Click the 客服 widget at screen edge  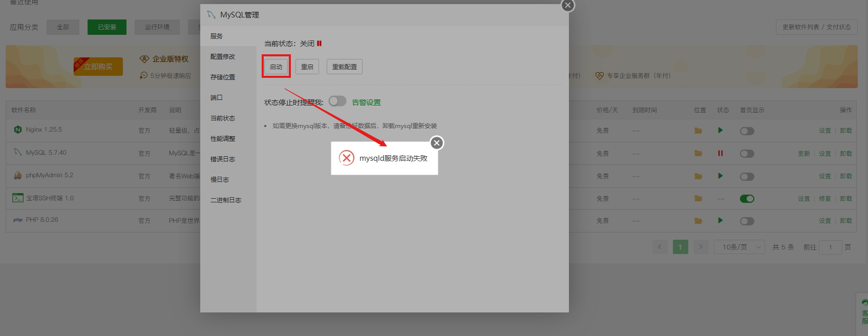click(863, 313)
